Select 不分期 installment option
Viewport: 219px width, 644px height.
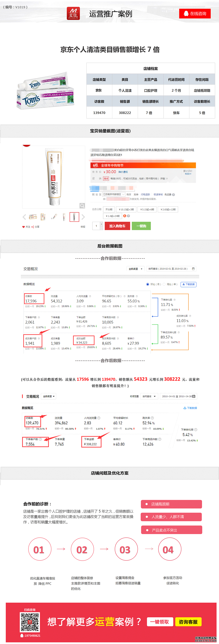pos(109,209)
